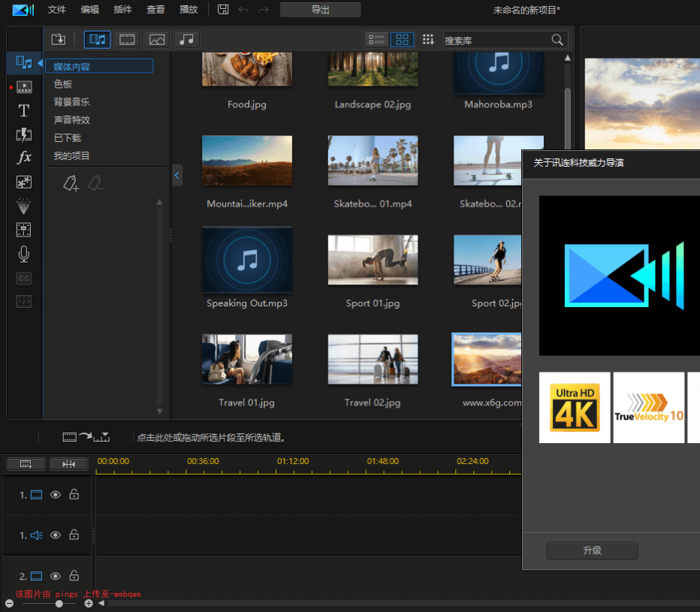Select 我的项目 category
The width and height of the screenshot is (700, 612).
pyautogui.click(x=71, y=155)
